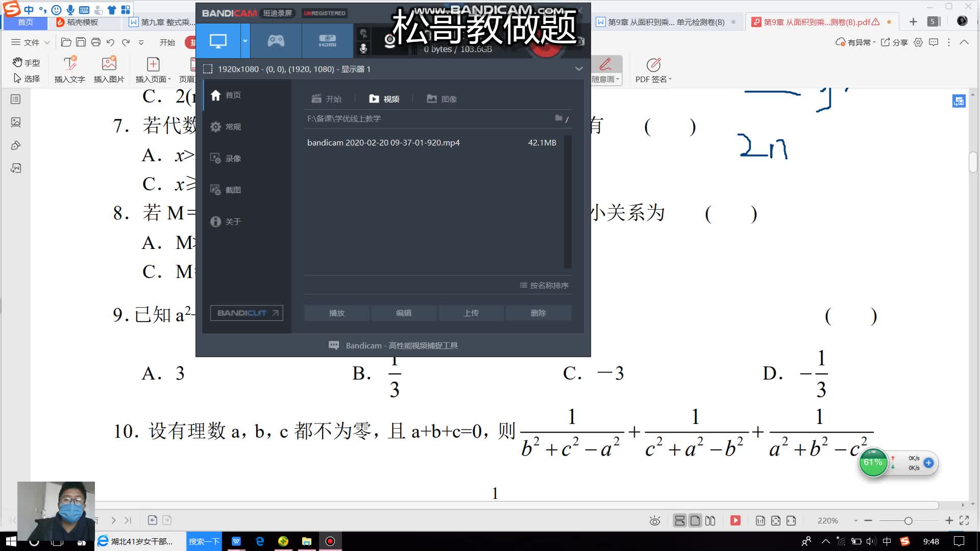Select the 图像 tab in Bandicam panel
980x551 pixels.
[x=442, y=98]
